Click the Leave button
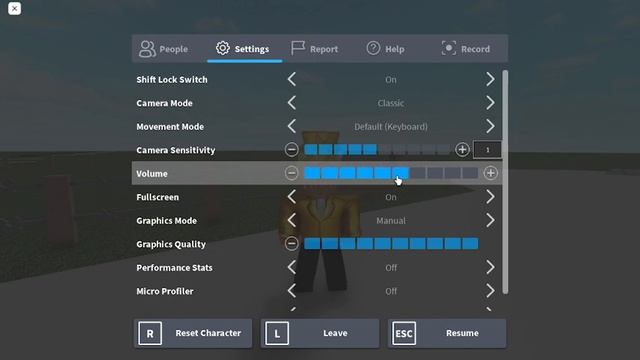640x360 pixels. [x=320, y=333]
